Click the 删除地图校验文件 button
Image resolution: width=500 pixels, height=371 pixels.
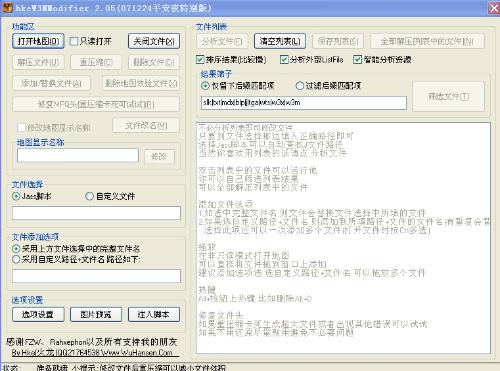point(141,83)
